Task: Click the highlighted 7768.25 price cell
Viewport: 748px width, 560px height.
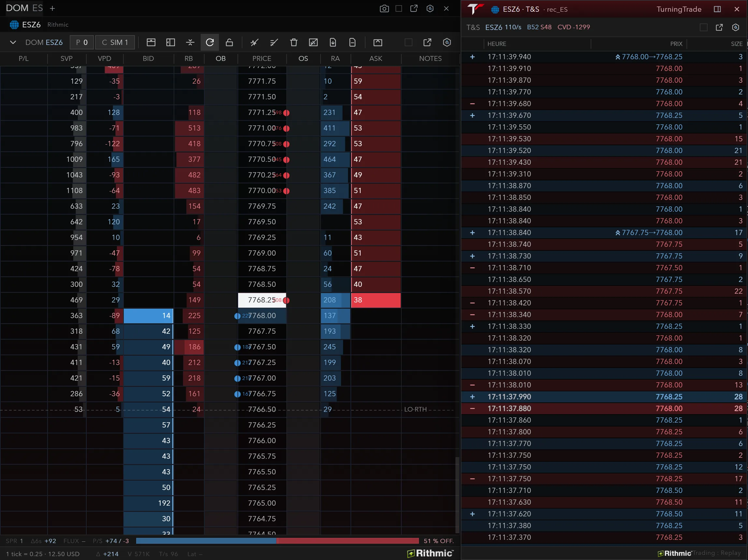Action: pyautogui.click(x=262, y=300)
